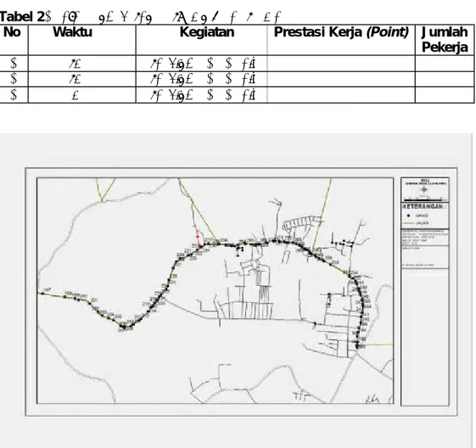Click the 'Jumlah Pekerja' header cell
476x448 pixels.
[x=445, y=40]
